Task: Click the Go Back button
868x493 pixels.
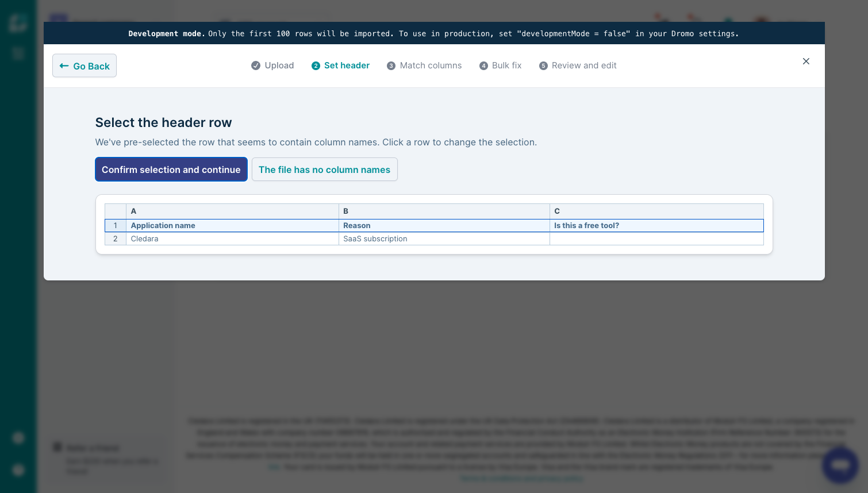Action: (x=85, y=66)
